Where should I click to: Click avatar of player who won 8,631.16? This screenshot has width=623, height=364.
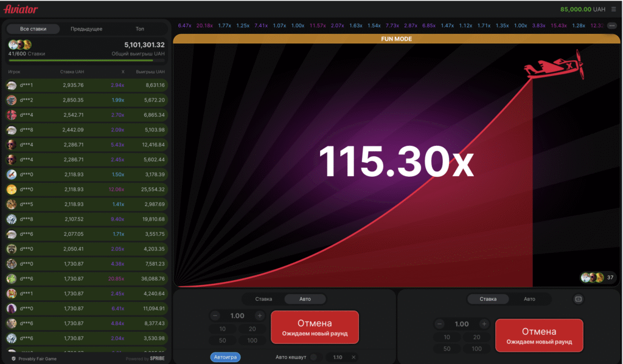(12, 85)
